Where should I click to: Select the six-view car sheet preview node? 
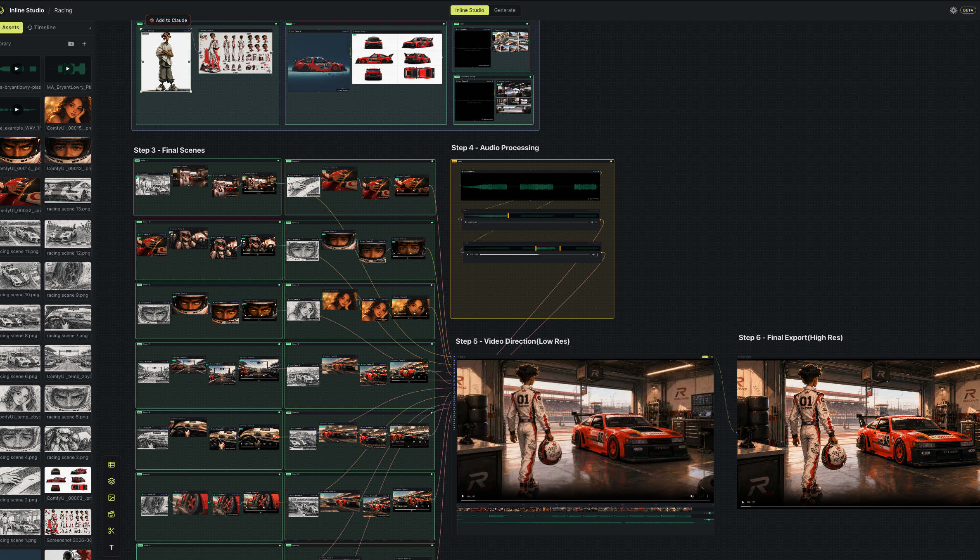click(x=397, y=57)
